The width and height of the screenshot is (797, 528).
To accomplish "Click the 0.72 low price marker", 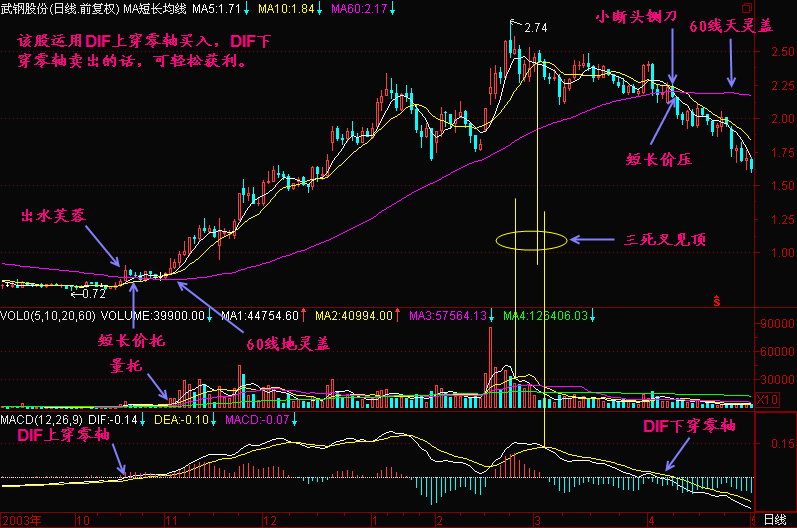I will click(89, 295).
